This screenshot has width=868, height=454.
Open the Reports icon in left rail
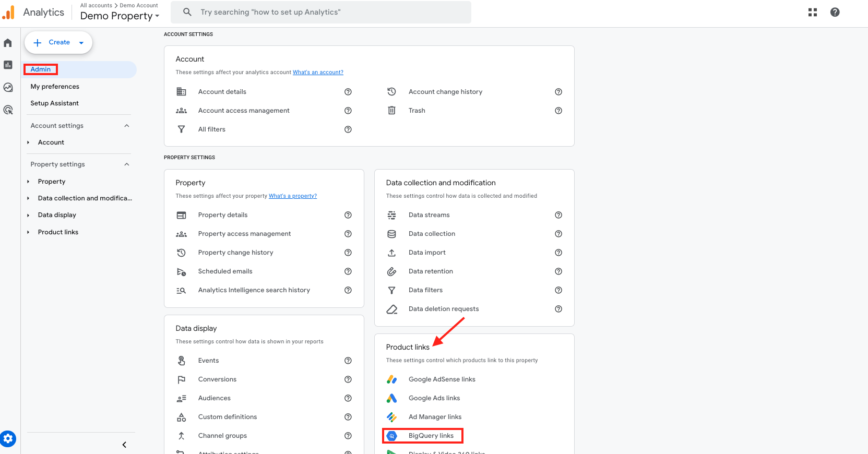click(8, 65)
